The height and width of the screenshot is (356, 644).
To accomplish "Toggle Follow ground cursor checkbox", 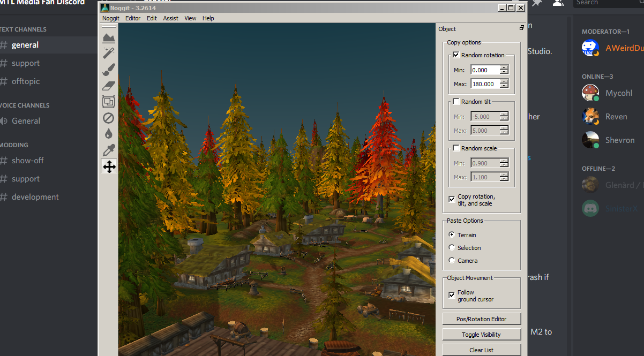I will point(452,295).
